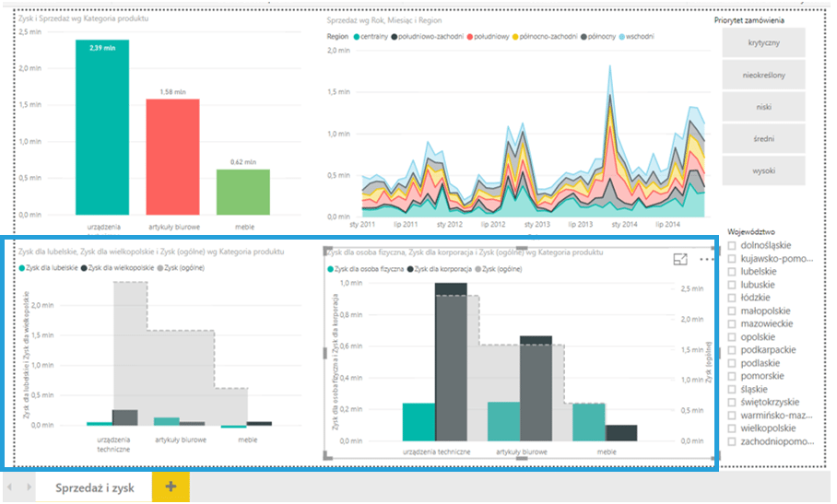Select the śląskie checkbox

[x=731, y=390]
